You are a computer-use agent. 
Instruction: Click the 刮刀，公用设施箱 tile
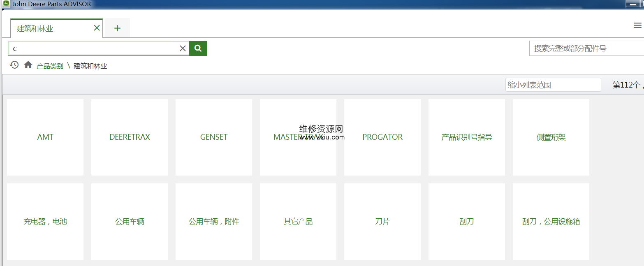[551, 222]
